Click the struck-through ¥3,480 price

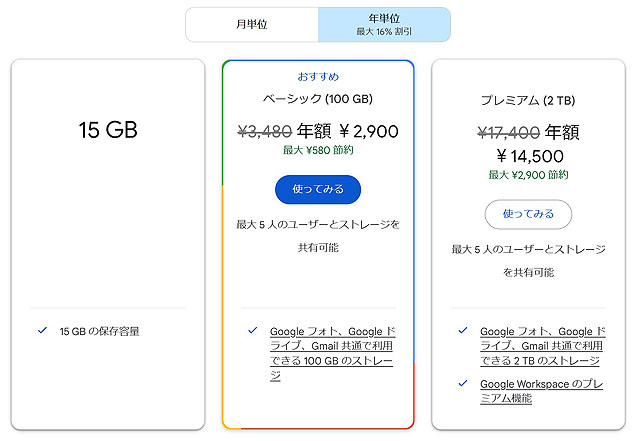tap(264, 130)
